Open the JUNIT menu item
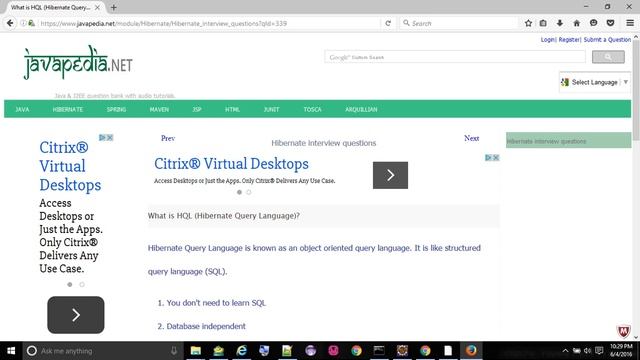Screen dimensions: 640x360 (271, 109)
